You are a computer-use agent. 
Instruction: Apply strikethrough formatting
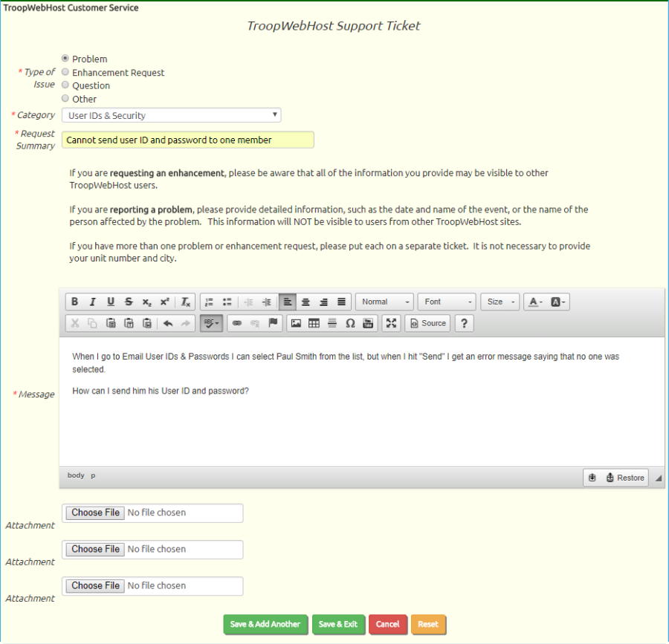(x=129, y=302)
